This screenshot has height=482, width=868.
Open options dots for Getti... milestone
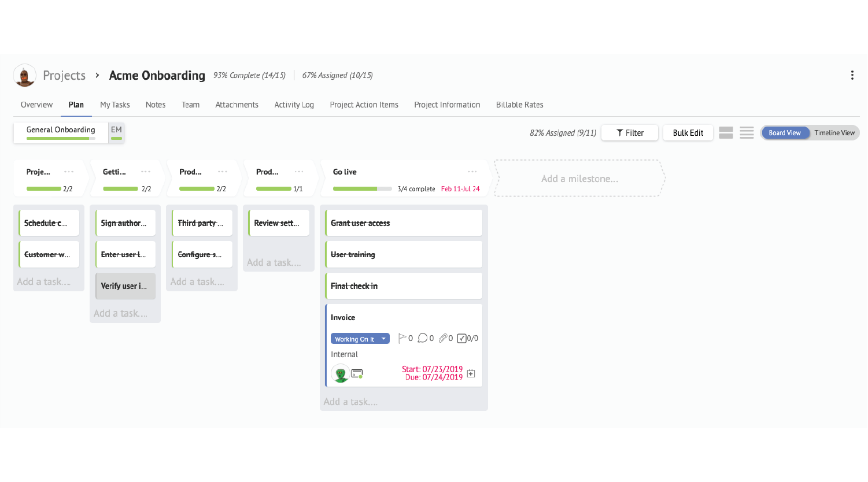146,172
